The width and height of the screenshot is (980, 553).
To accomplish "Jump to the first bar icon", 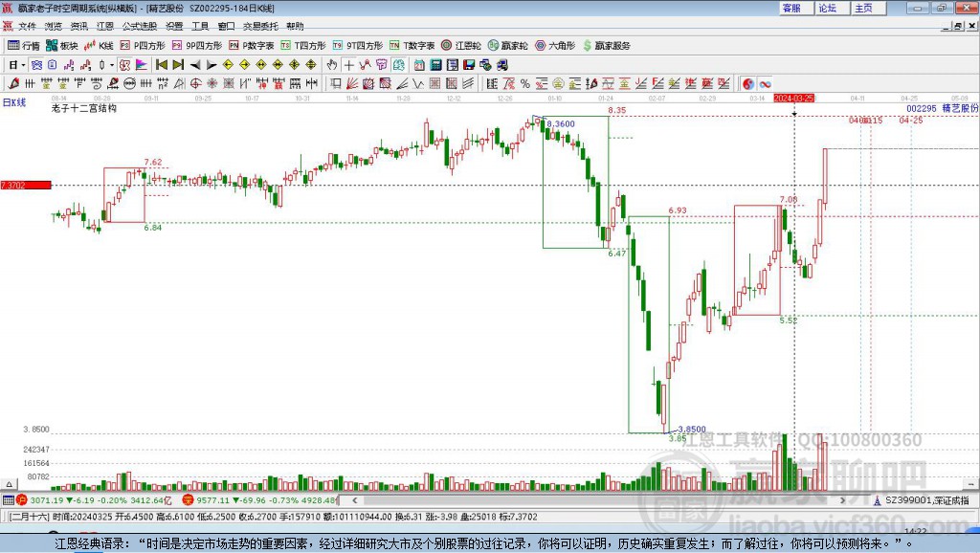I will tap(161, 65).
